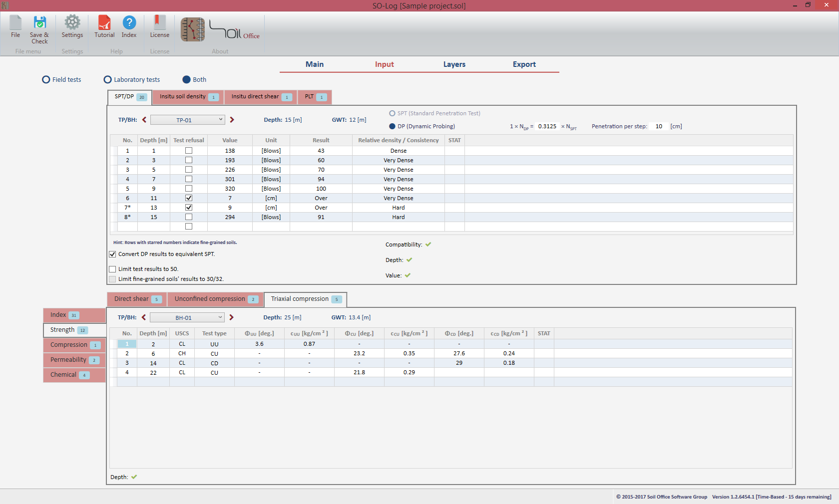Screen dimensions: 839x504
Task: Switch to the Layers tab
Action: point(454,64)
